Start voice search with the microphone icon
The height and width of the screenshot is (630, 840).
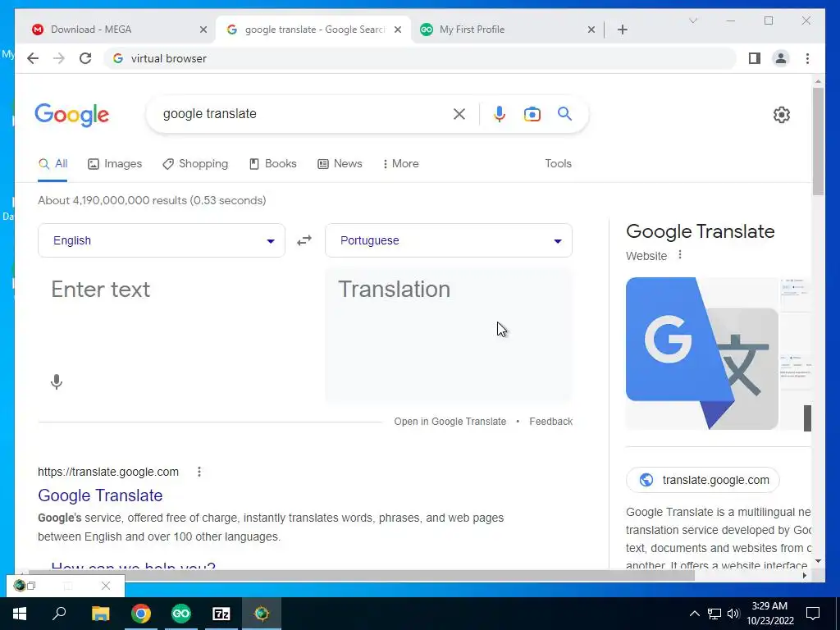coord(500,114)
